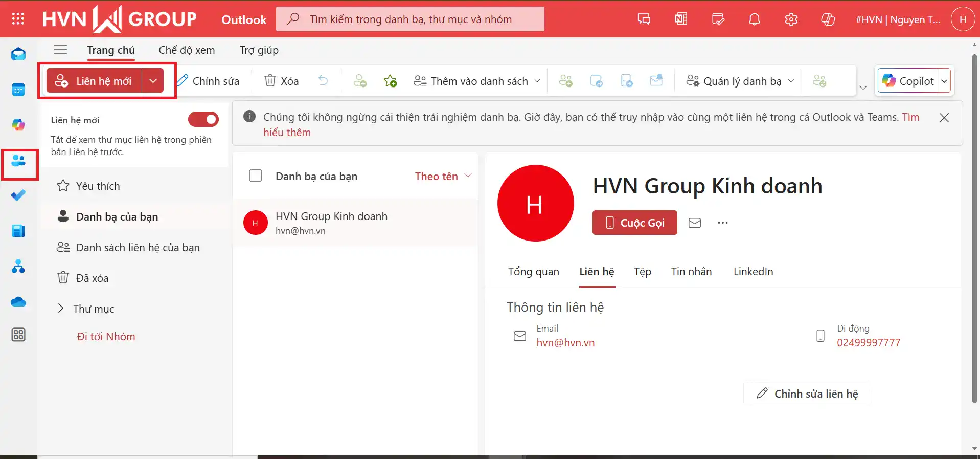Open Teams chat icon in header

[x=644, y=19]
